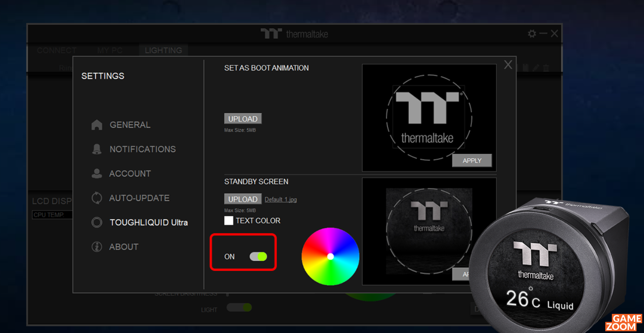Click the house icon beside GENERAL
The image size is (644, 333).
tap(97, 125)
